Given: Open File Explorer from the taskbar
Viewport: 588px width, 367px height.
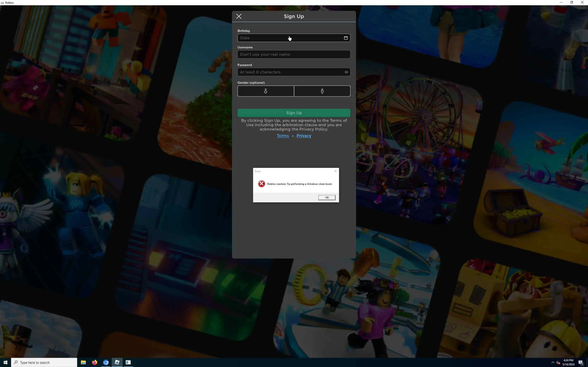Looking at the screenshot, I should [83, 362].
